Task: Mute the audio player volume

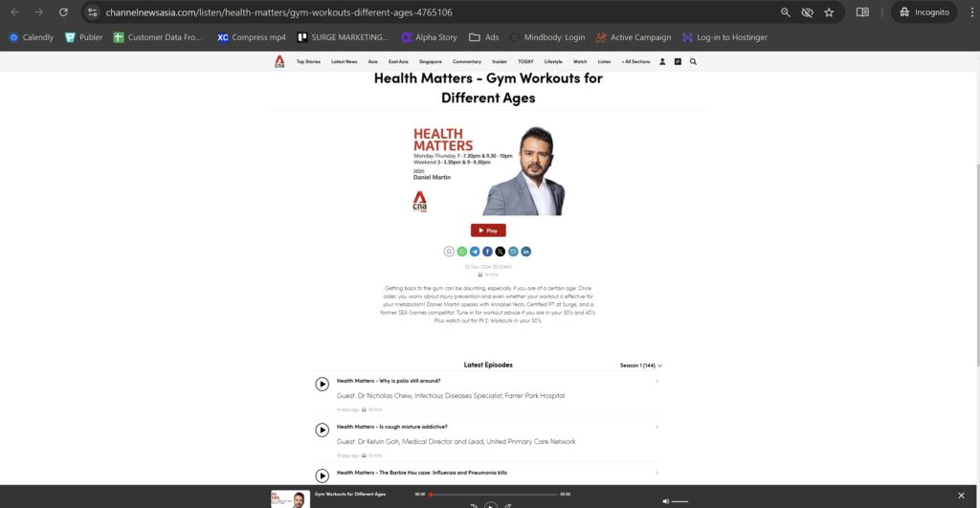Action: [666, 500]
